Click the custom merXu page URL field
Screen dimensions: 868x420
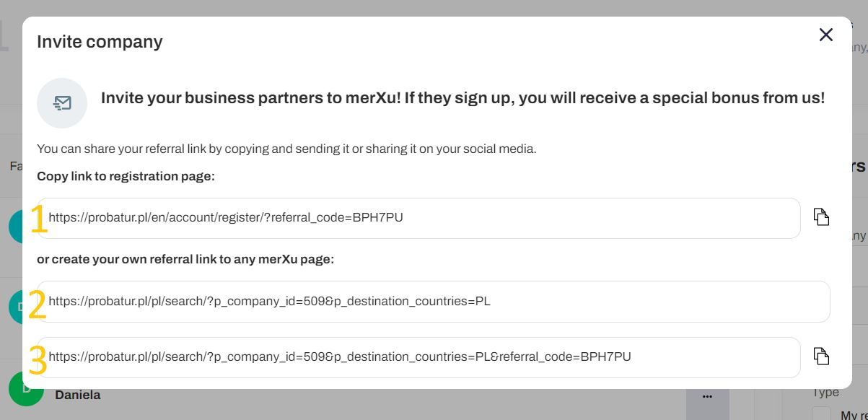click(434, 302)
